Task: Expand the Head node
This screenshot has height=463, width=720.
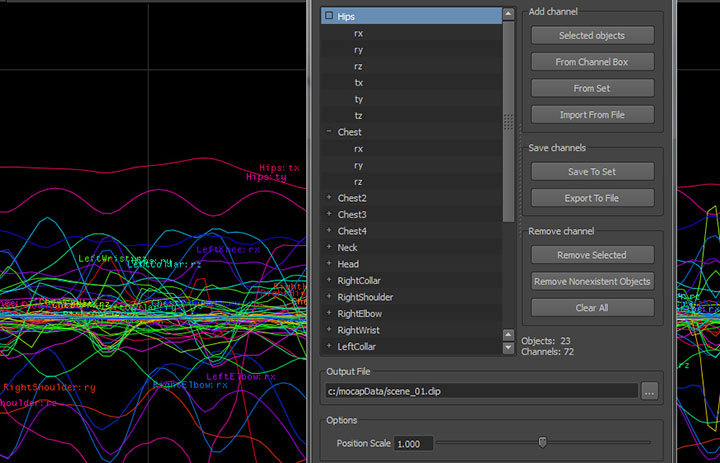Action: click(x=329, y=264)
